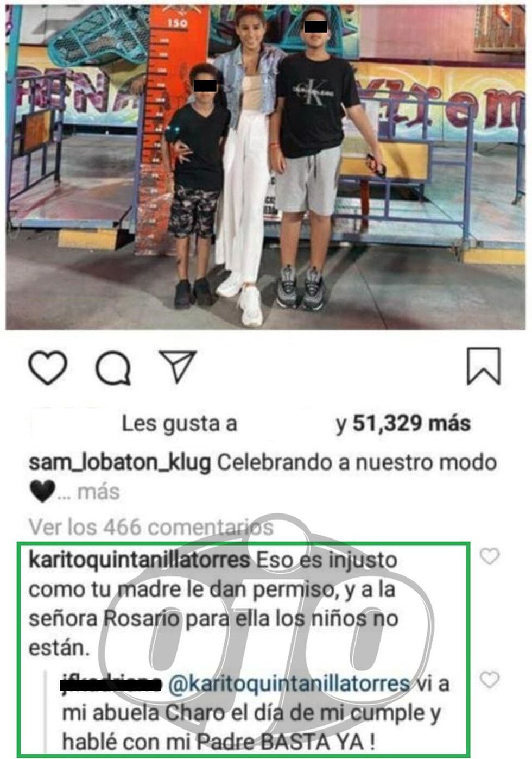Like karitoquintanillatorres comment heart
The width and height of the screenshot is (532, 759).
tap(490, 556)
